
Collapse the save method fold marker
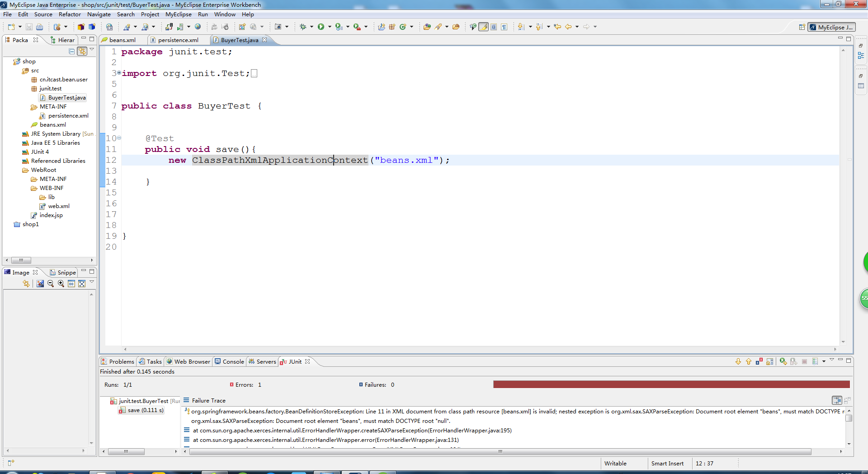(x=119, y=138)
